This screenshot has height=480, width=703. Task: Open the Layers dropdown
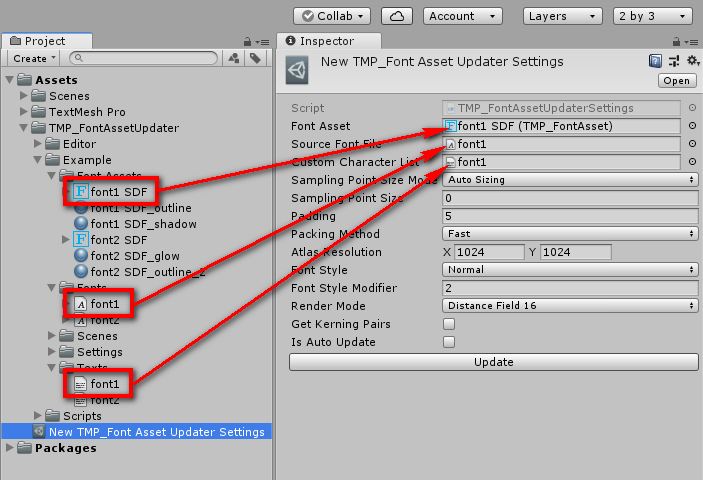coord(563,16)
